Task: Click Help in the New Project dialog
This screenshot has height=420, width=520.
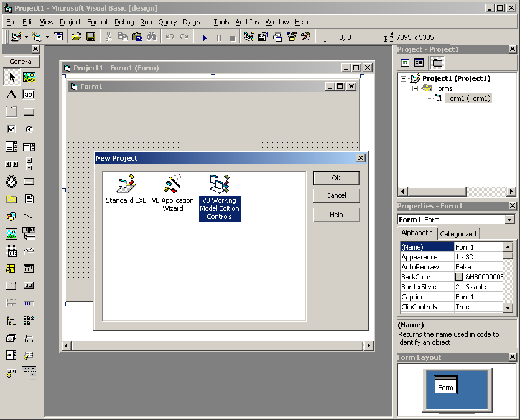Action: (x=337, y=215)
